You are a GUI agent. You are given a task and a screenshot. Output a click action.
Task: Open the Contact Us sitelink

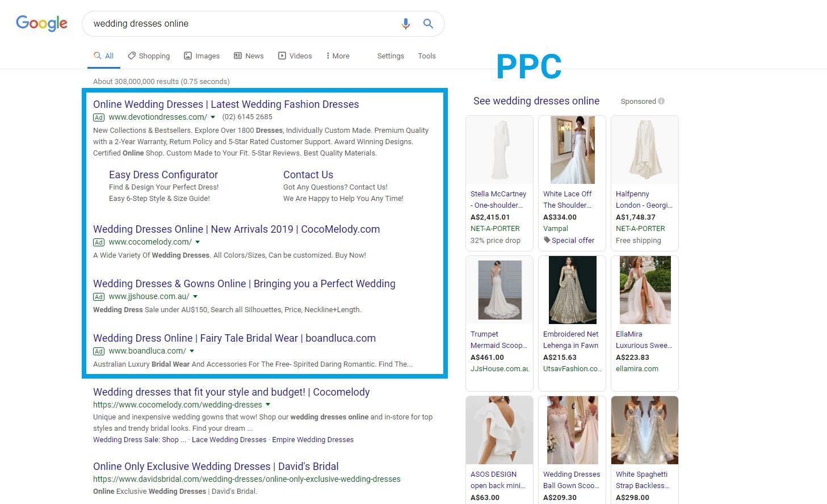(x=308, y=175)
